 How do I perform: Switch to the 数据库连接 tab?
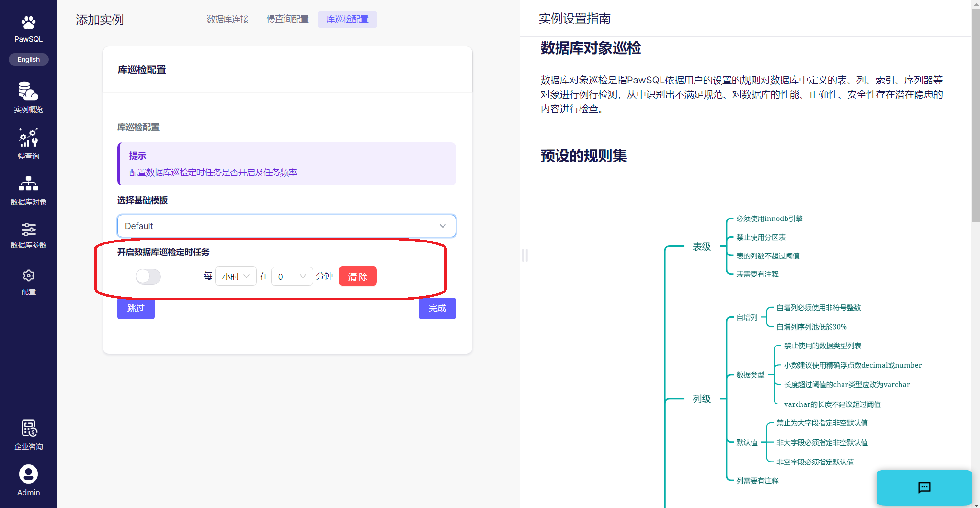coord(228,19)
